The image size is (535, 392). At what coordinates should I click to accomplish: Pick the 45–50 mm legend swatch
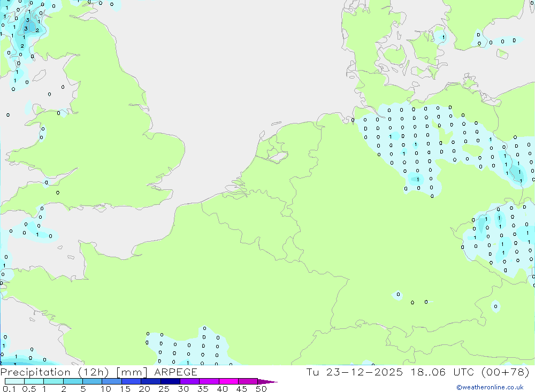click(248, 381)
